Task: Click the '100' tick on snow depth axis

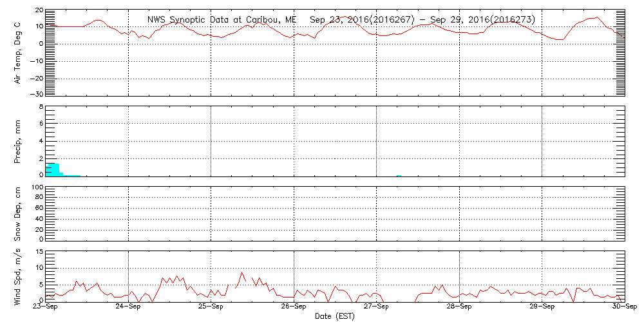Action: click(x=37, y=187)
